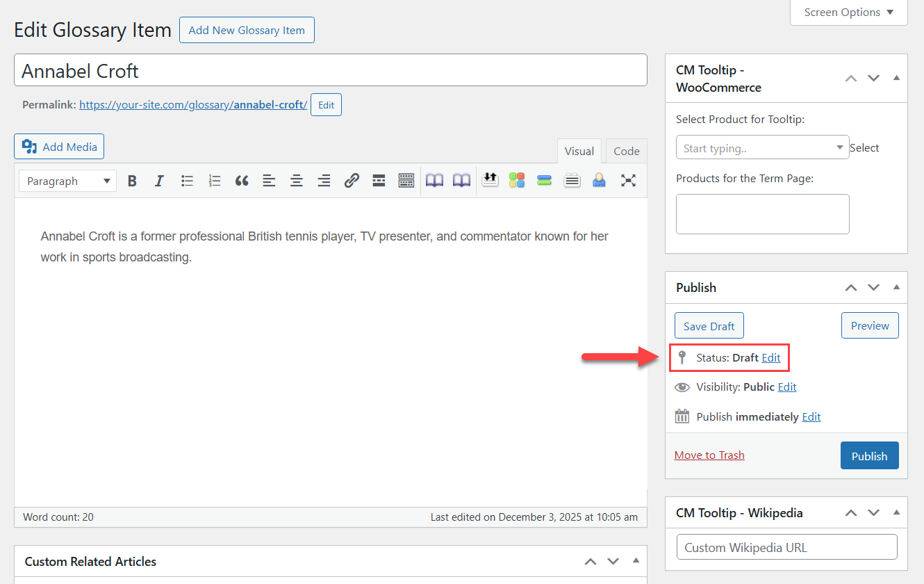Enter distraction-free writing mode
Screen dimensions: 924x584
click(628, 180)
